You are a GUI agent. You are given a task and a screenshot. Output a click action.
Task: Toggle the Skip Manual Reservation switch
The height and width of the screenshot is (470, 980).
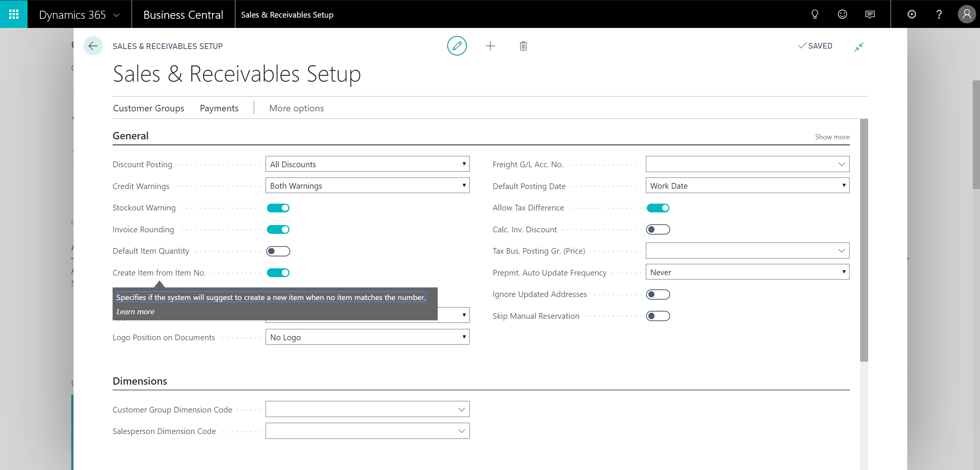point(658,316)
